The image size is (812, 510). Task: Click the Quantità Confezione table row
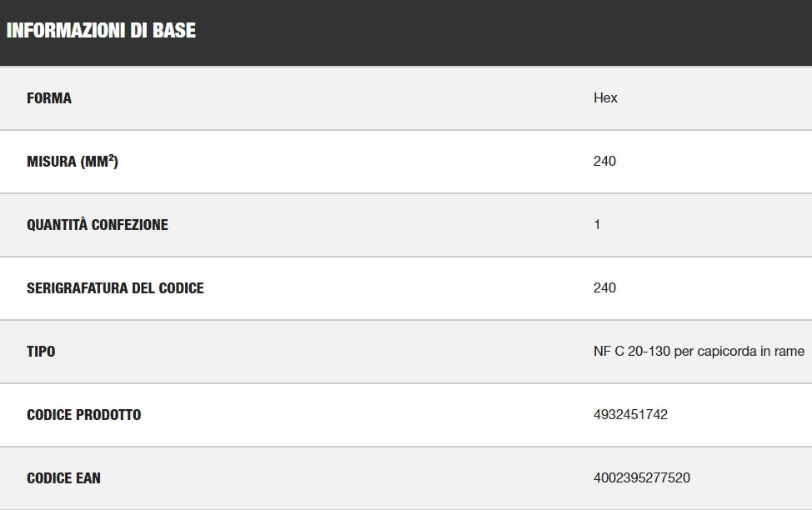click(x=406, y=225)
